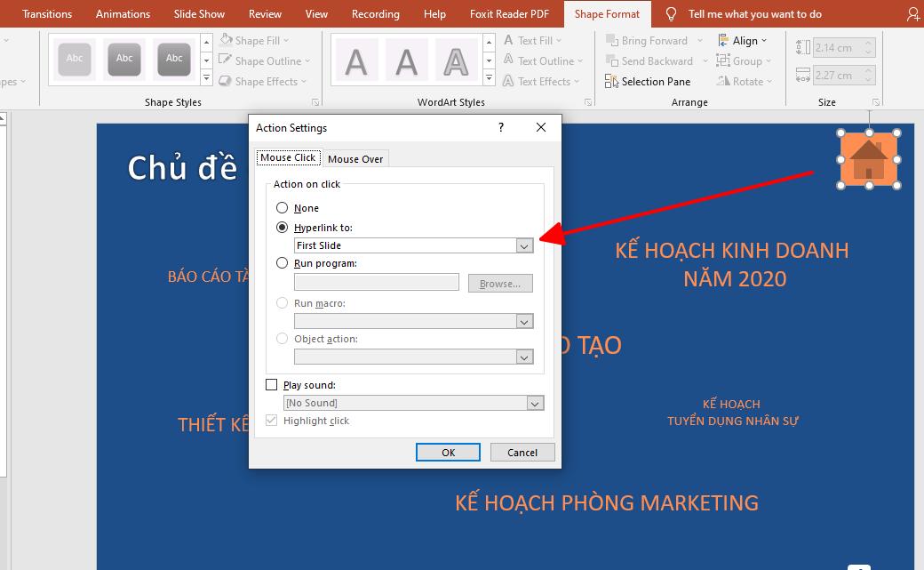
Task: Confirm with the OK button
Action: 448,452
